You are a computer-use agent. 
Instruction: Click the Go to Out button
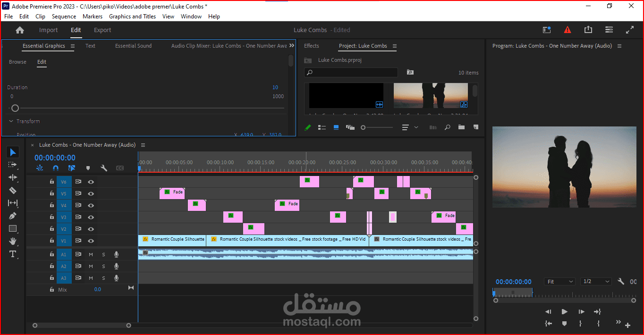point(597,311)
